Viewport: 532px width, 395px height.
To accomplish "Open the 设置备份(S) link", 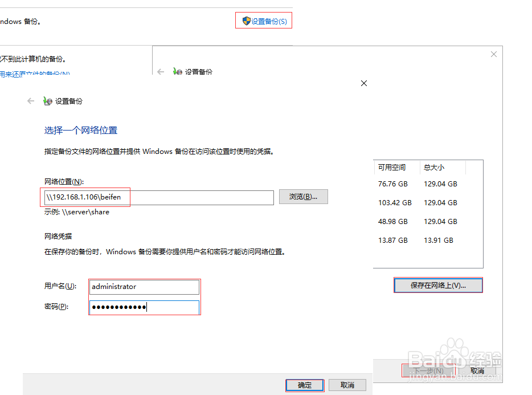I will coord(269,22).
